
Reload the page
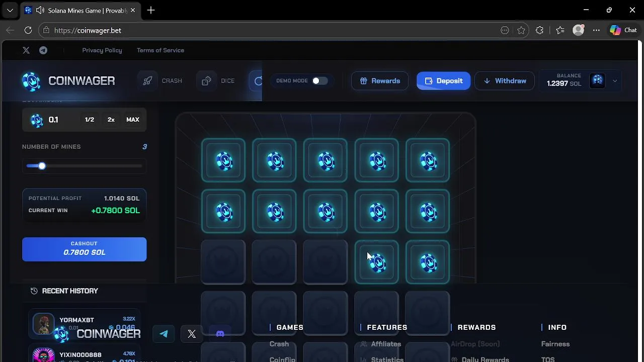point(28,30)
